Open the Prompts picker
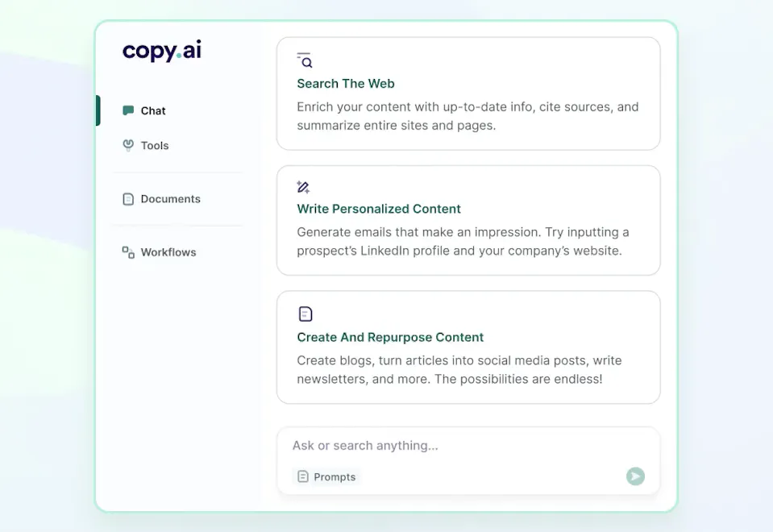The image size is (773, 532). (326, 476)
